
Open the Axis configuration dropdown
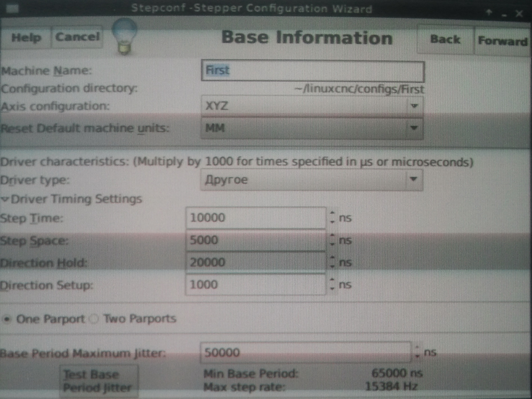click(312, 106)
